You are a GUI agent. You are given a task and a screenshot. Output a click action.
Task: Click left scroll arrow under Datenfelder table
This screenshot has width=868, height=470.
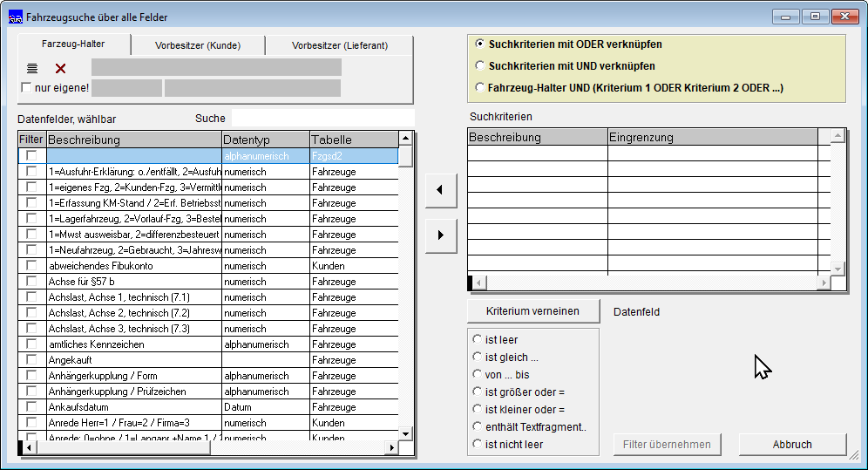pos(29,447)
